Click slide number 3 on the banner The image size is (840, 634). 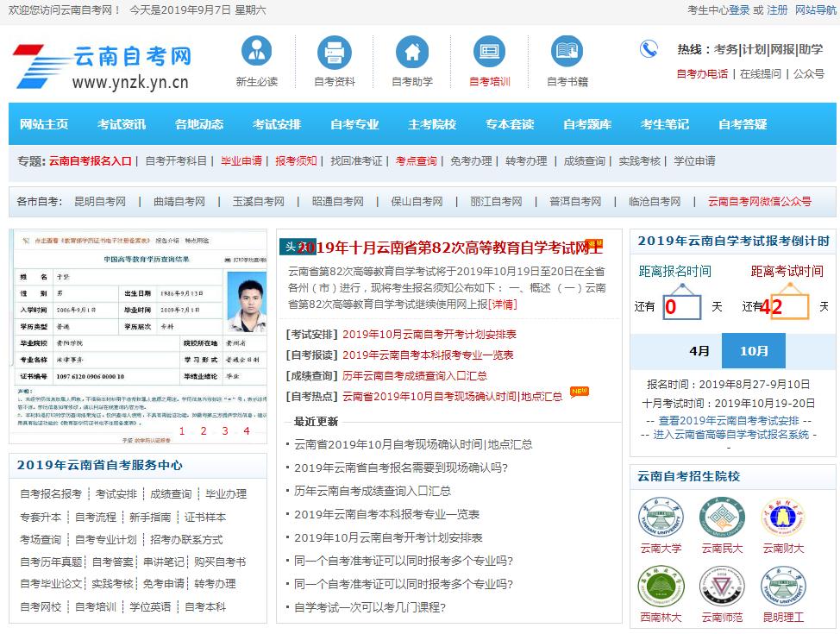point(225,431)
